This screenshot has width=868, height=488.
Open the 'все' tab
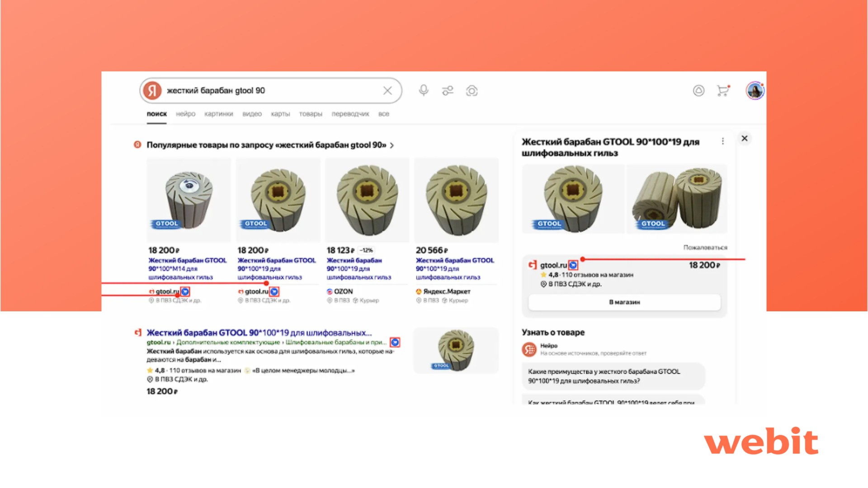pyautogui.click(x=384, y=114)
